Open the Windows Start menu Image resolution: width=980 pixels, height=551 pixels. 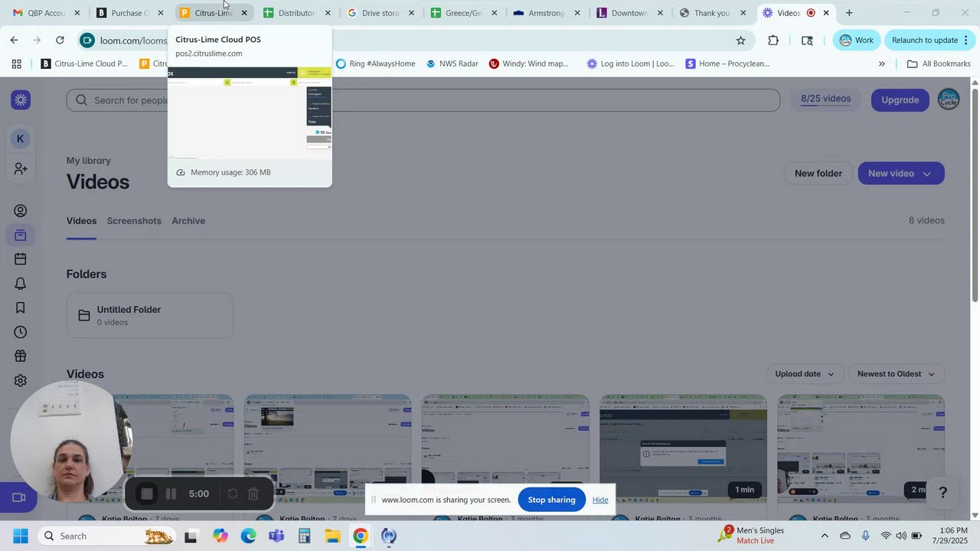point(20,536)
